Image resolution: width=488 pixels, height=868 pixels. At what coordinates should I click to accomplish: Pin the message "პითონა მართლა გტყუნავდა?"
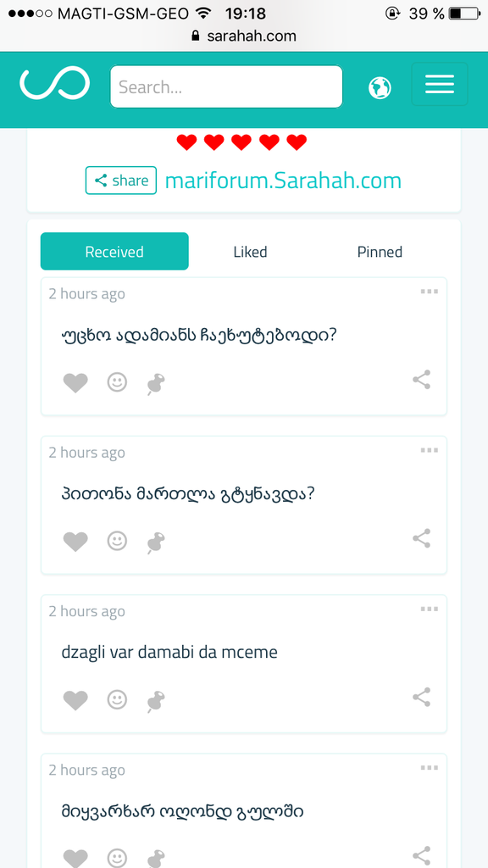[155, 541]
